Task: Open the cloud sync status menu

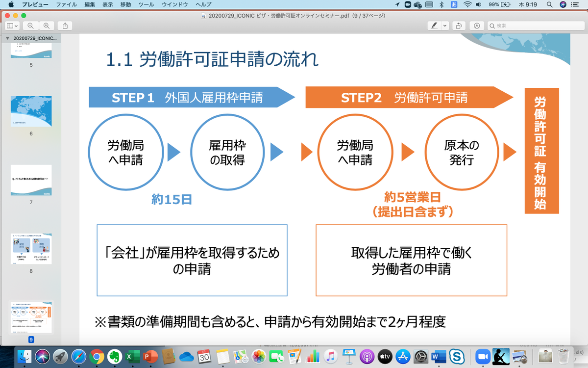Action: pos(417,4)
